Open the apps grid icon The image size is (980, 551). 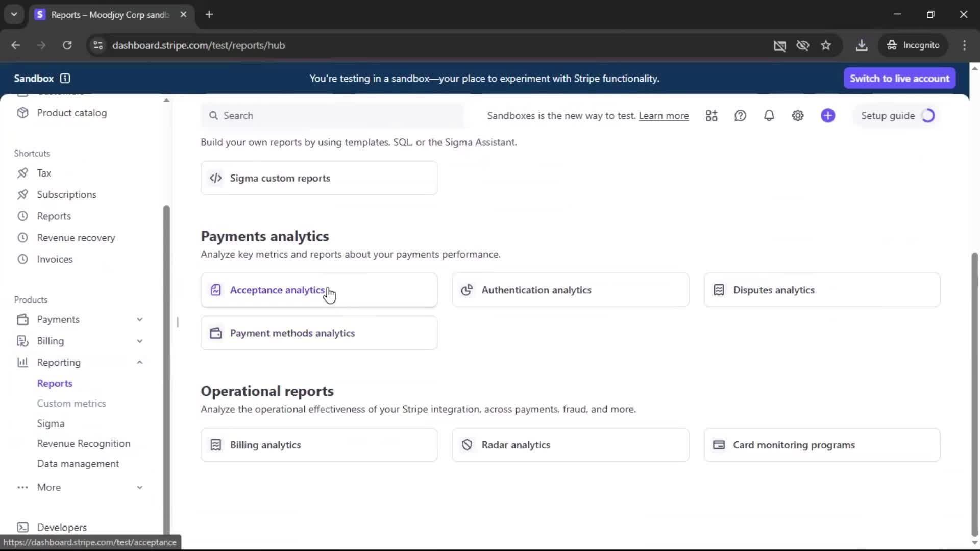pos(712,116)
